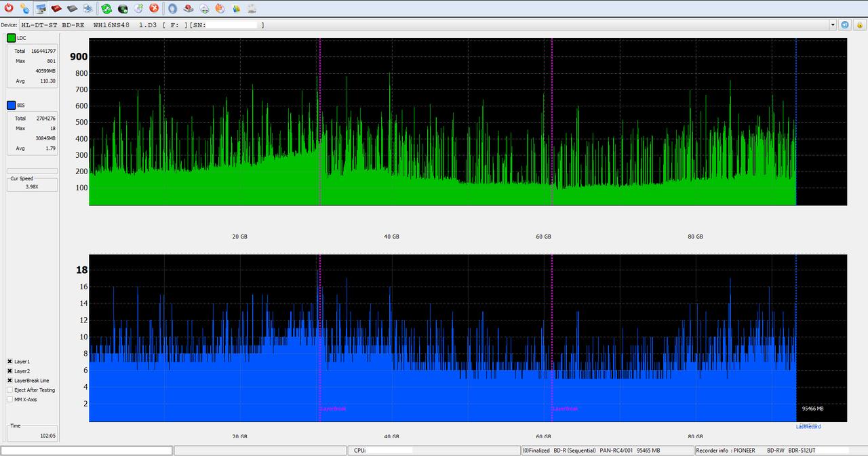The width and height of the screenshot is (868, 456).
Task: Click the colorful bar chart icon
Action: click(236, 9)
